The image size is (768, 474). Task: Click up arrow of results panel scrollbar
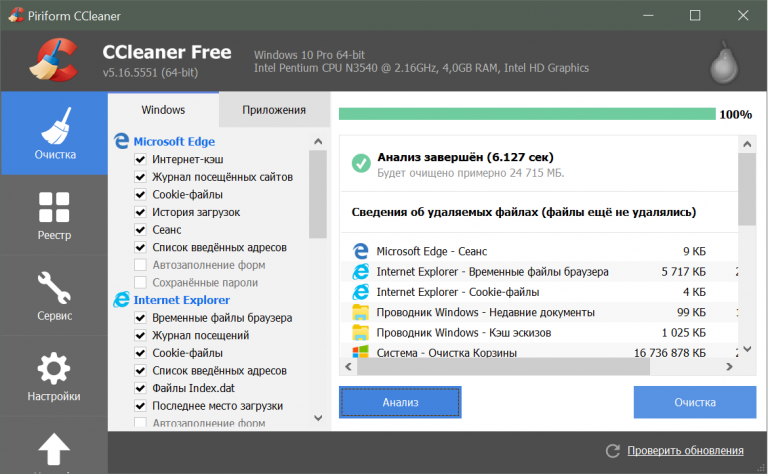point(747,144)
